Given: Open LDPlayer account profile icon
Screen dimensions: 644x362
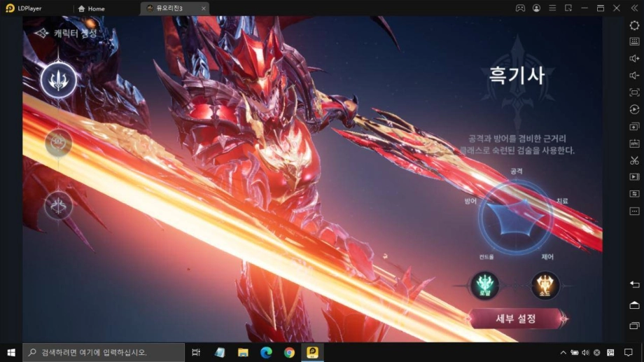Looking at the screenshot, I should pos(536,8).
